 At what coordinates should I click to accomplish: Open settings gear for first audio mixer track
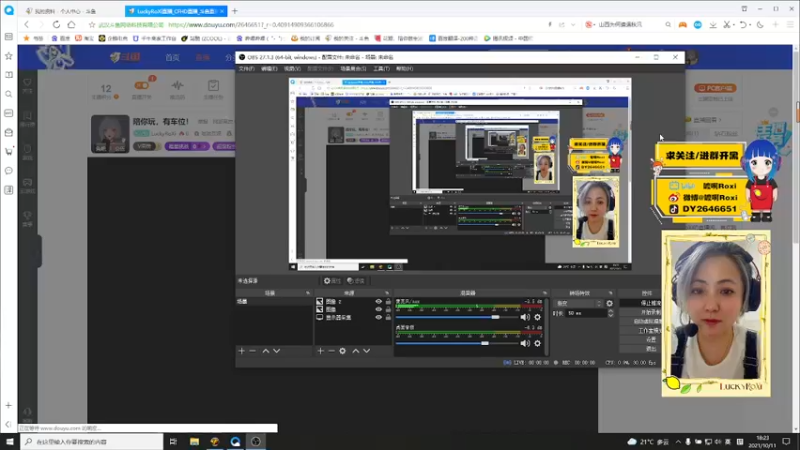click(x=537, y=317)
